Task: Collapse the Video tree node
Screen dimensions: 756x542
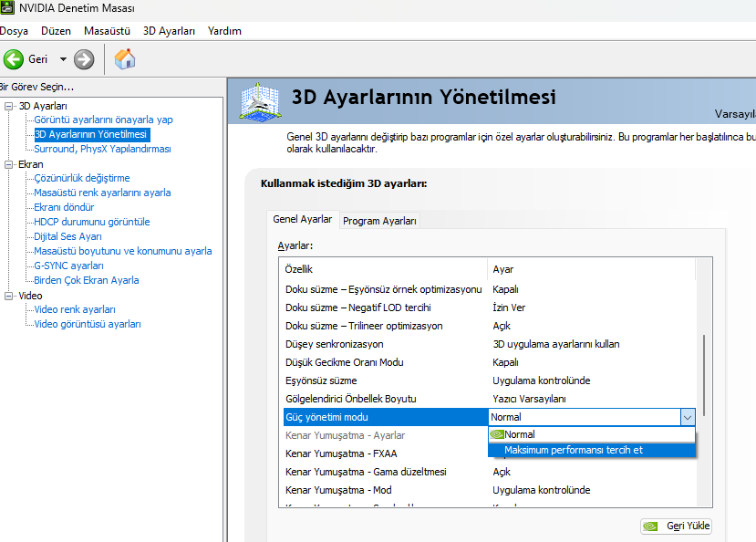Action: tap(9, 296)
